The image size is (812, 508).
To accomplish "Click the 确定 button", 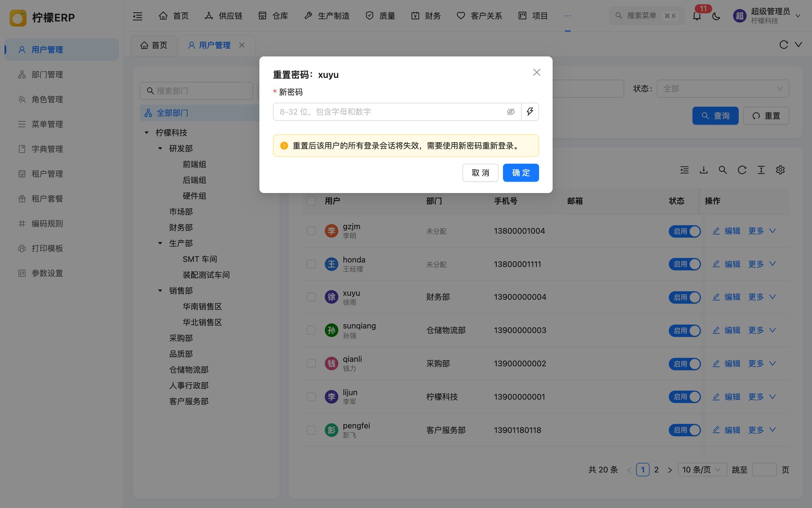I will tap(521, 173).
